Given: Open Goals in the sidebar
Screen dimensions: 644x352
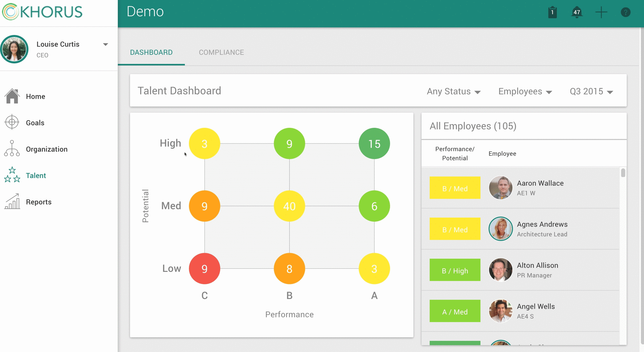Looking at the screenshot, I should click(35, 123).
